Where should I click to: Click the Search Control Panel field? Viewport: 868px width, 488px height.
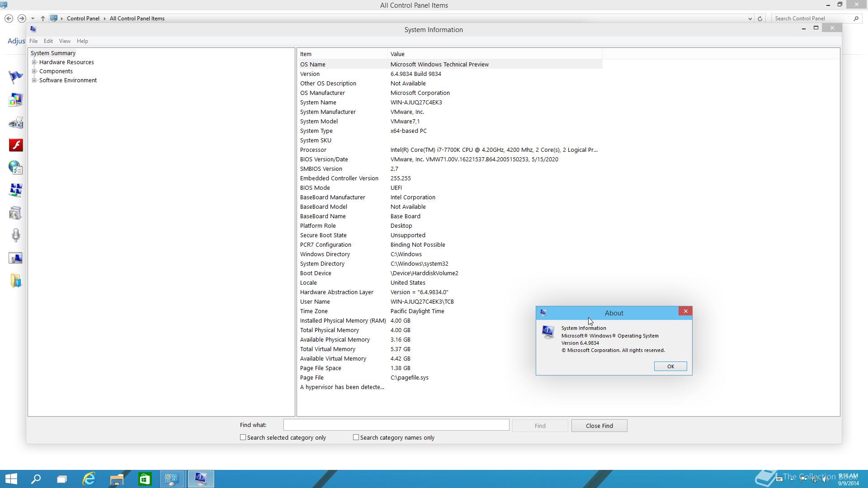812,19
